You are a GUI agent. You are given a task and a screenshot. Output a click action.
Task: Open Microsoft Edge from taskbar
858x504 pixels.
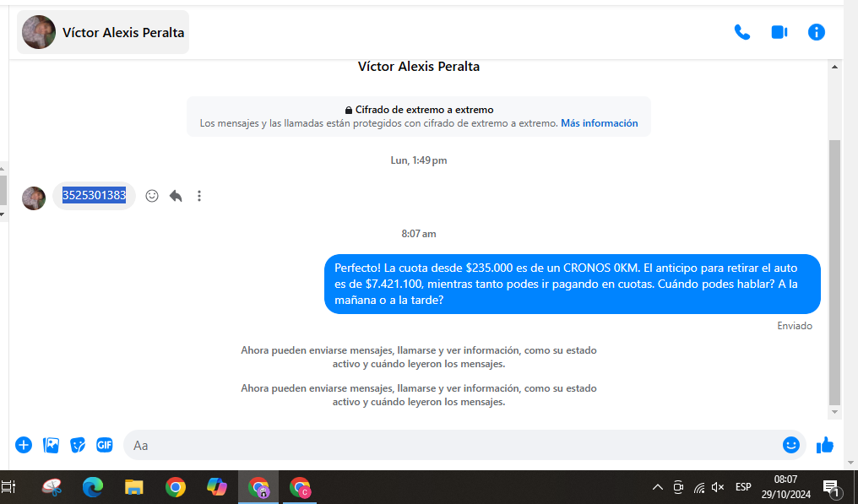pyautogui.click(x=93, y=486)
